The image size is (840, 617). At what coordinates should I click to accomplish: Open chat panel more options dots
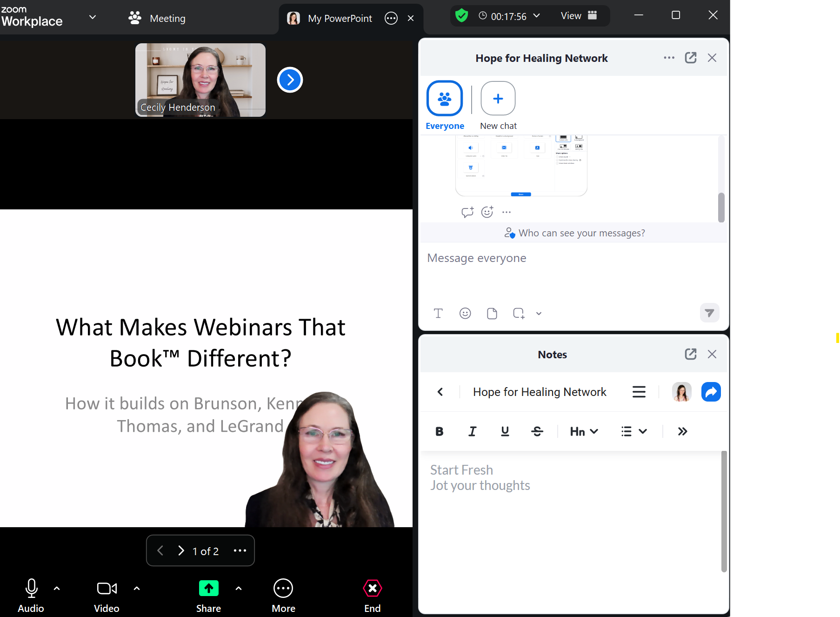[669, 58]
